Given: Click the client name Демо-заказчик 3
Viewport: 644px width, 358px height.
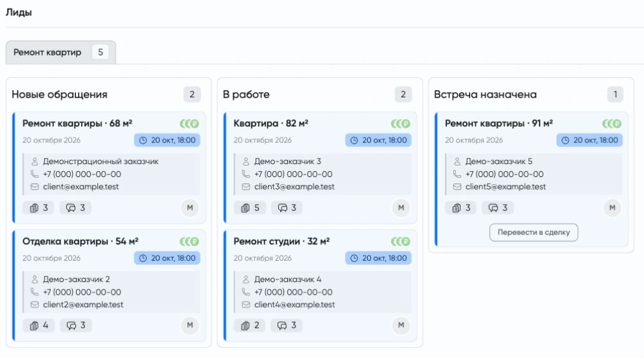Looking at the screenshot, I should pyautogui.click(x=287, y=162).
